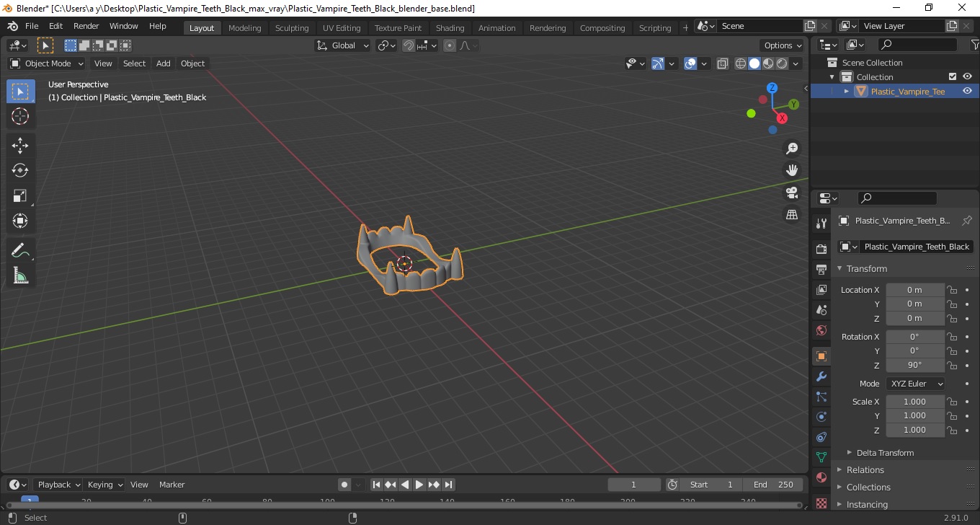This screenshot has width=980, height=525.
Task: Click the pan hand viewport icon
Action: [x=792, y=170]
